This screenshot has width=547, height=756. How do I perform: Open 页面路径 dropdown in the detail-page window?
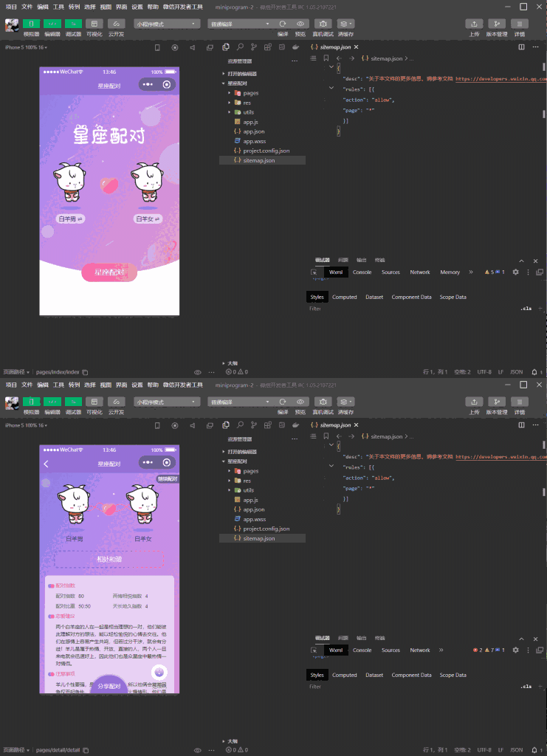click(16, 750)
